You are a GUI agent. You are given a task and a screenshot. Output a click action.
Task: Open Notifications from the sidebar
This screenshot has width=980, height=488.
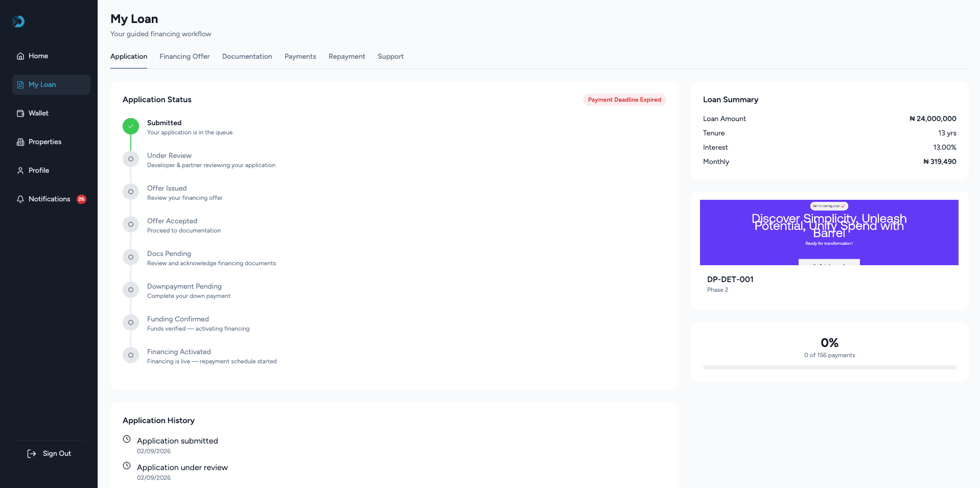(x=51, y=199)
